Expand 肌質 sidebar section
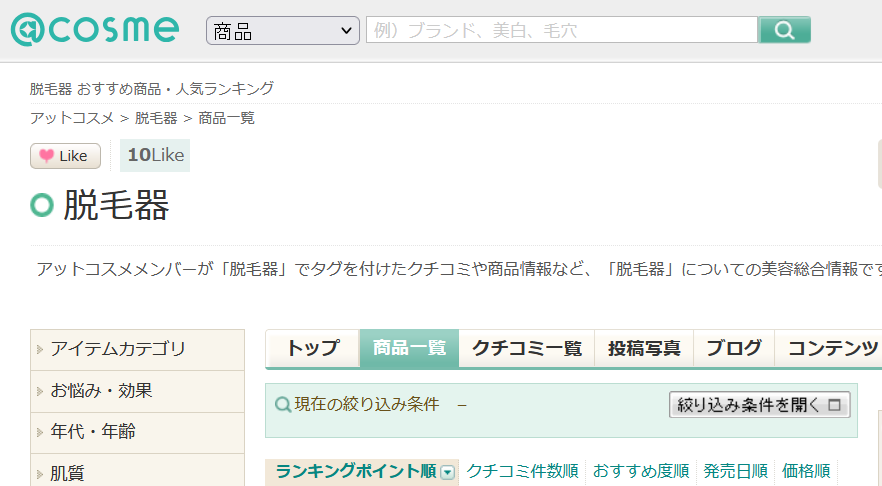Viewport: 882px width, 486px height. tap(68, 473)
